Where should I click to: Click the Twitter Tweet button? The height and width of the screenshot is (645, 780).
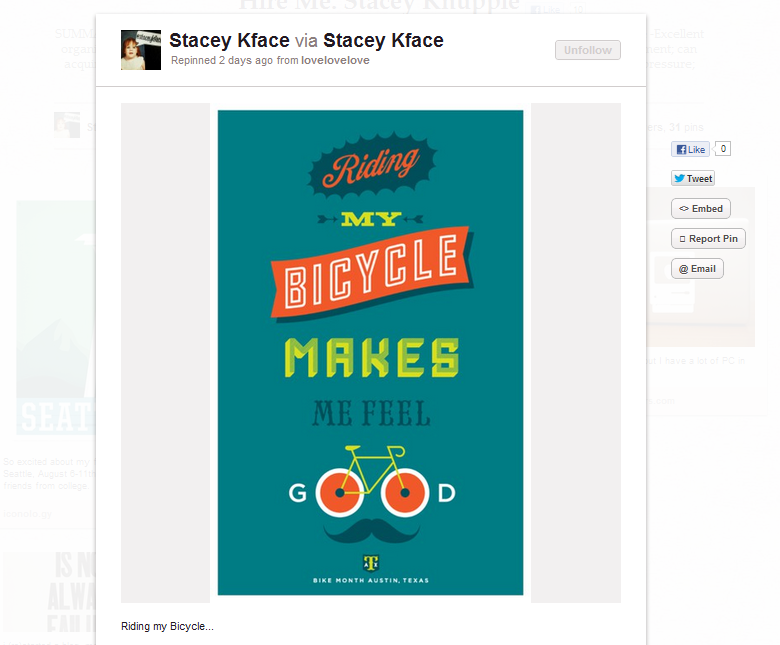click(693, 178)
